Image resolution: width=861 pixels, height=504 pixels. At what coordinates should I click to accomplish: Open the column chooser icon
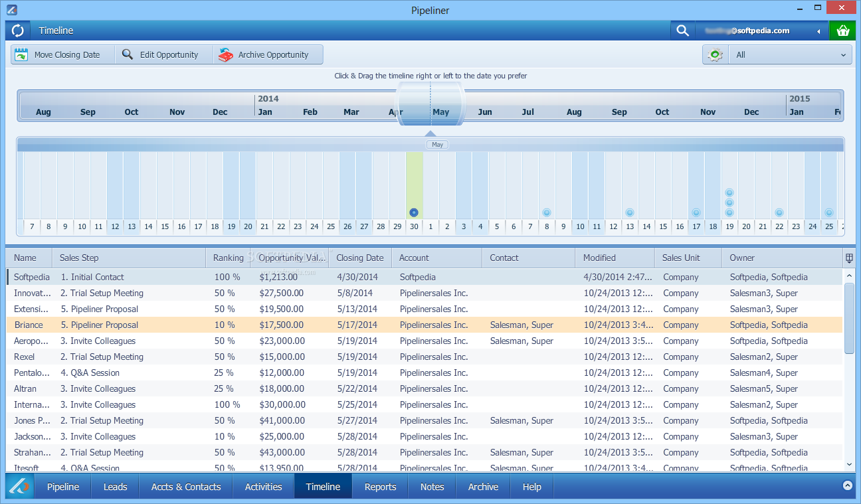[848, 258]
